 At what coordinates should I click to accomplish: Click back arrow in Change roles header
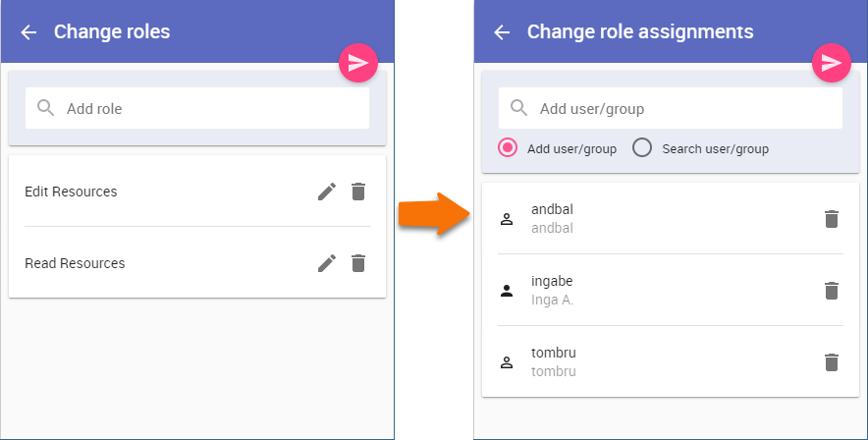click(28, 32)
